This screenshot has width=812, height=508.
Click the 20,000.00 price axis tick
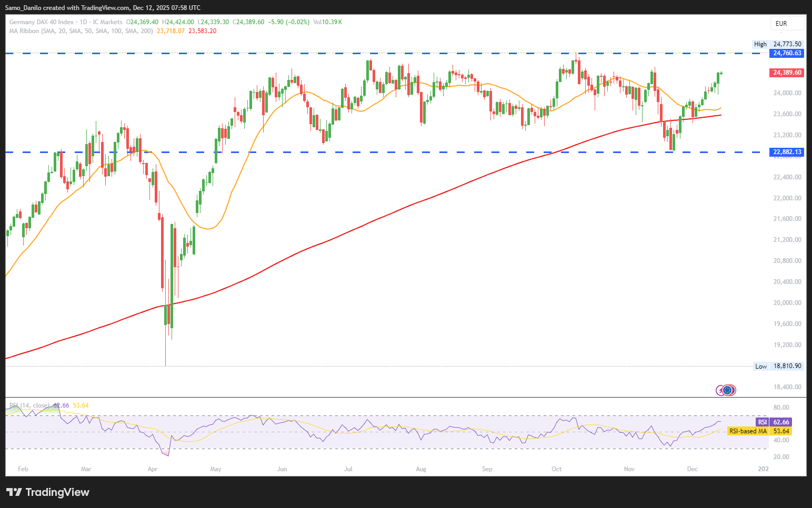[787, 303]
